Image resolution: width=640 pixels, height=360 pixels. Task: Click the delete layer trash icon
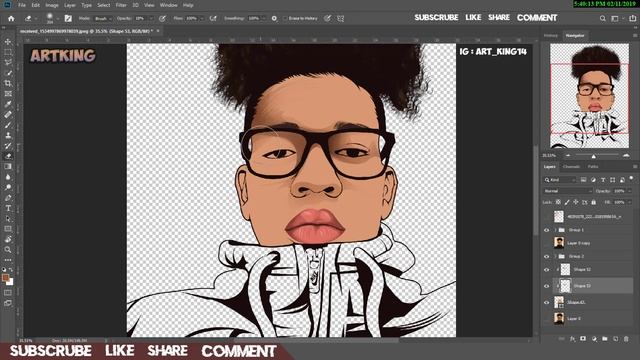tap(626, 339)
